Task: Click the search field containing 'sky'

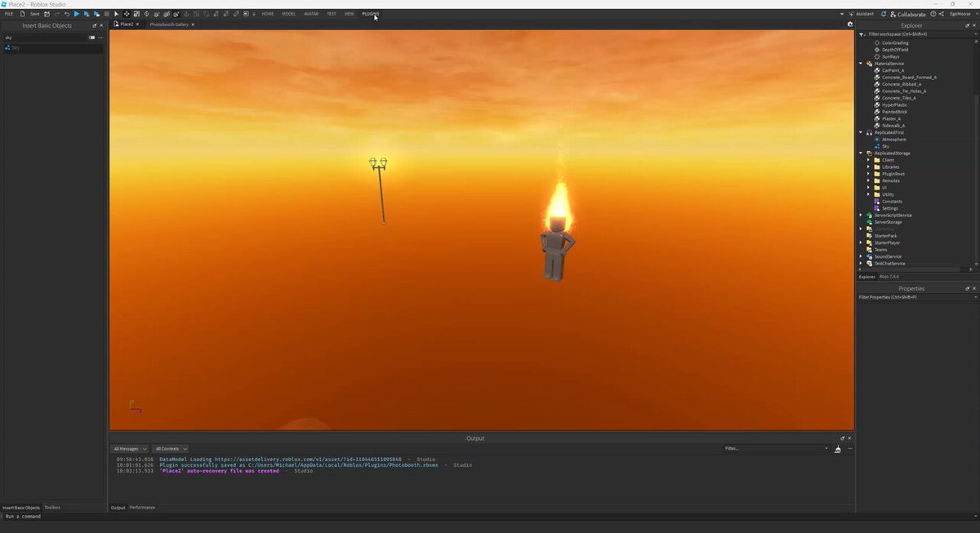Action: point(45,38)
